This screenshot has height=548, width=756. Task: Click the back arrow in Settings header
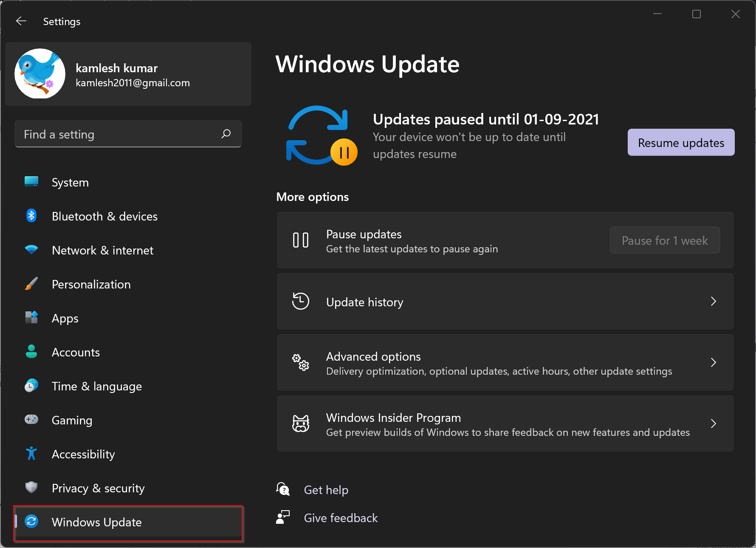[x=21, y=21]
